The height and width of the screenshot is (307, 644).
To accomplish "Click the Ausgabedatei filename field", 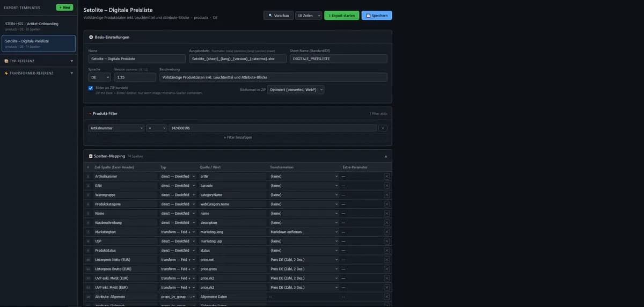I will pyautogui.click(x=238, y=59).
